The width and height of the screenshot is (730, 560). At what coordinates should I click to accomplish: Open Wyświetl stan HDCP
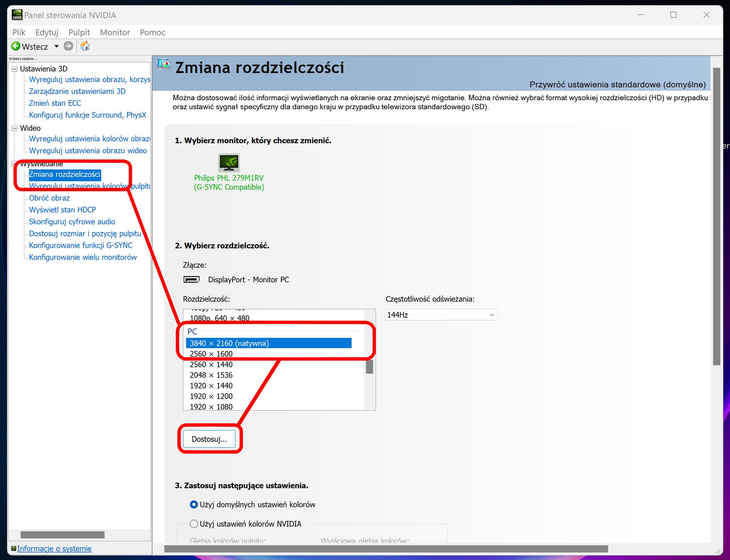coord(62,210)
